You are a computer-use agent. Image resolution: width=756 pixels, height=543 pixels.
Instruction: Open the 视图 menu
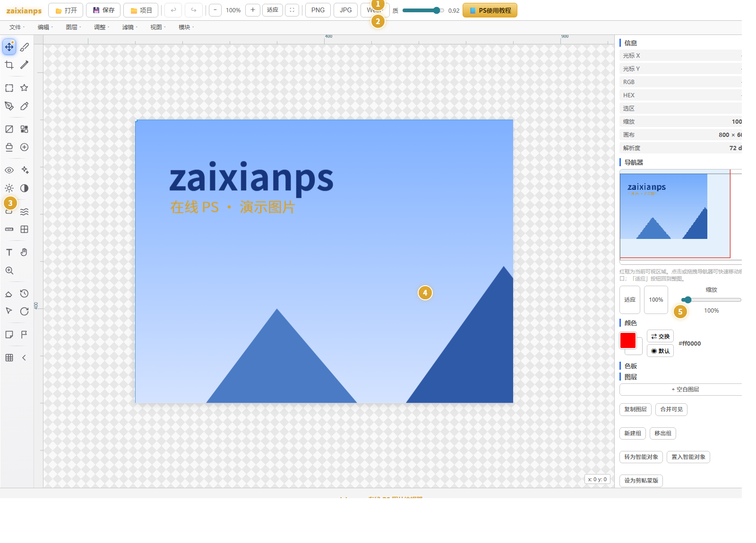158,27
